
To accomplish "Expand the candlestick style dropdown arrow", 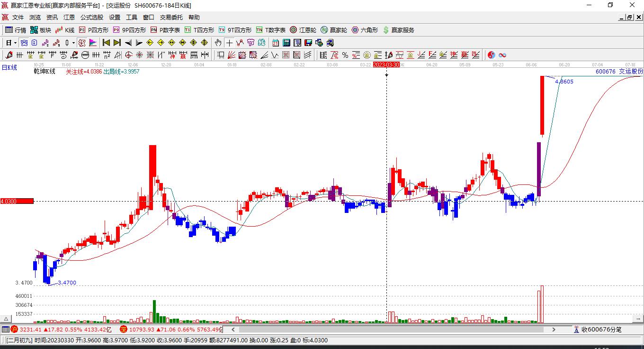I will pos(73,43).
